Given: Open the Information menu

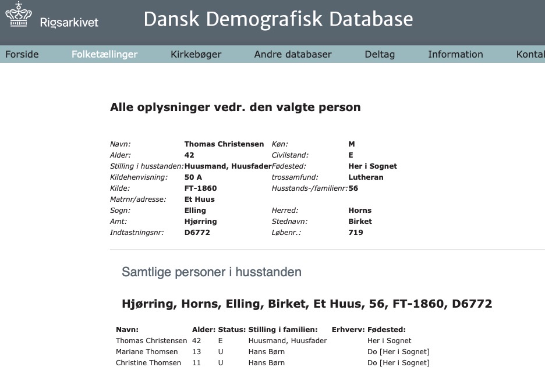Looking at the screenshot, I should click(x=455, y=54).
